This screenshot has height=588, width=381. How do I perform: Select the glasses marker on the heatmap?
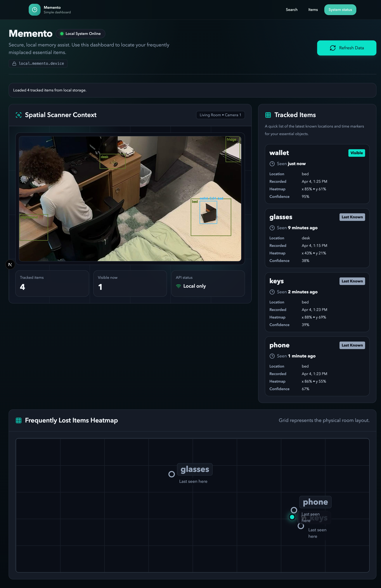pos(172,474)
